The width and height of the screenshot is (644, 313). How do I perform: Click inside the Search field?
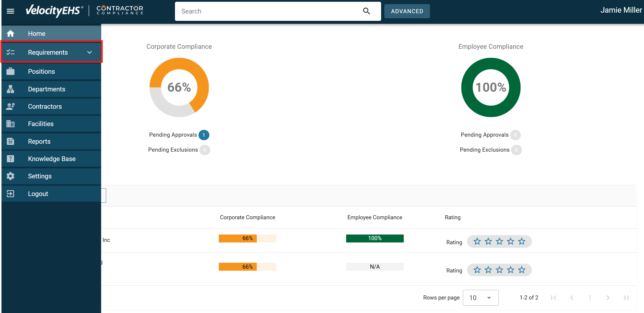click(x=265, y=11)
